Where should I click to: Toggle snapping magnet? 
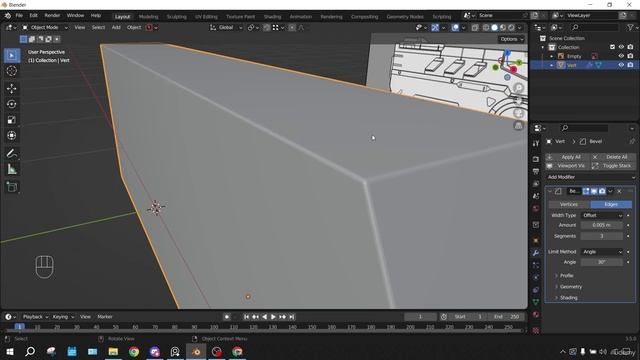tap(267, 28)
